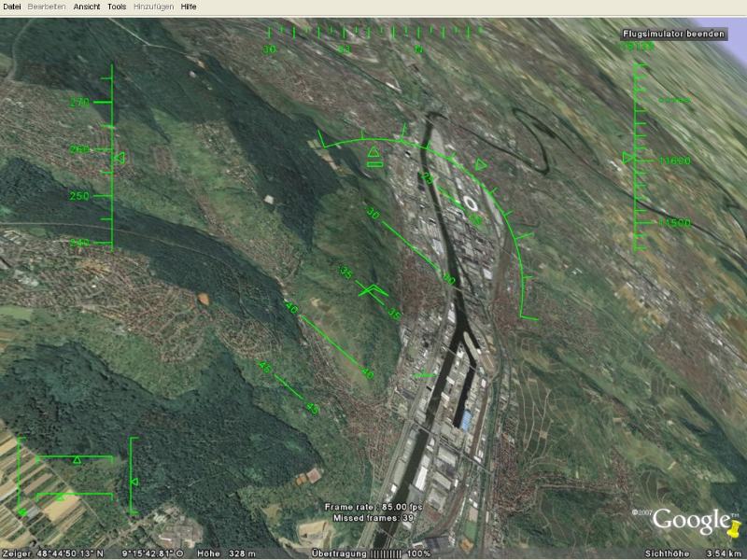Open the Ansicht menu
The height and width of the screenshot is (560, 747).
pos(88,7)
